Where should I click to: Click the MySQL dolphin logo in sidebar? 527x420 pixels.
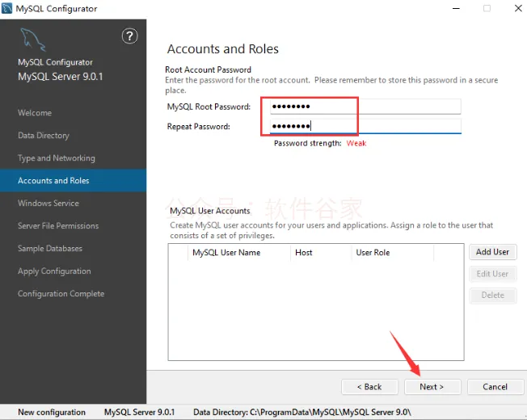pyautogui.click(x=32, y=40)
